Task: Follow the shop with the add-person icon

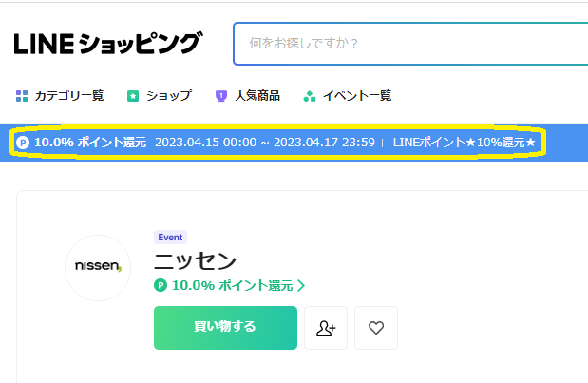Action: click(x=326, y=328)
